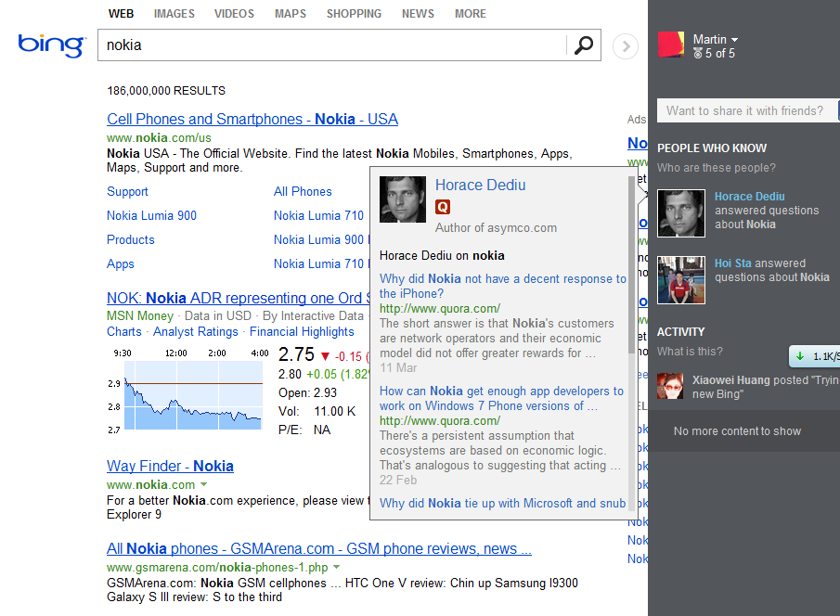Click Hoi Sta's sidebar thumbnail photo
This screenshot has width=840, height=616.
681,280
